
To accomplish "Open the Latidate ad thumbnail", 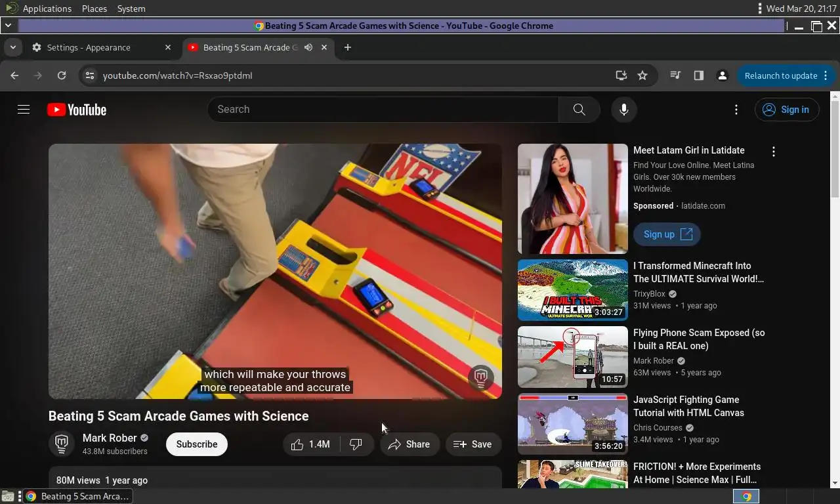I will point(572,199).
